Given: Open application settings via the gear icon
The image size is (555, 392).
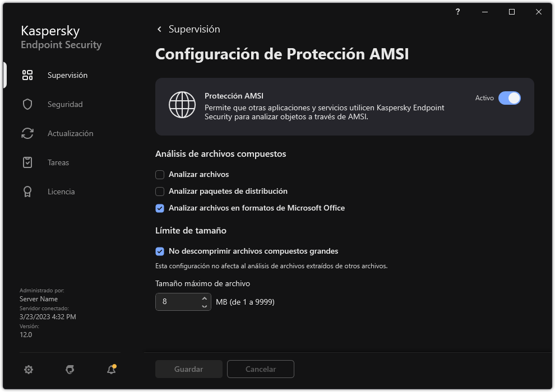Looking at the screenshot, I should coord(28,369).
